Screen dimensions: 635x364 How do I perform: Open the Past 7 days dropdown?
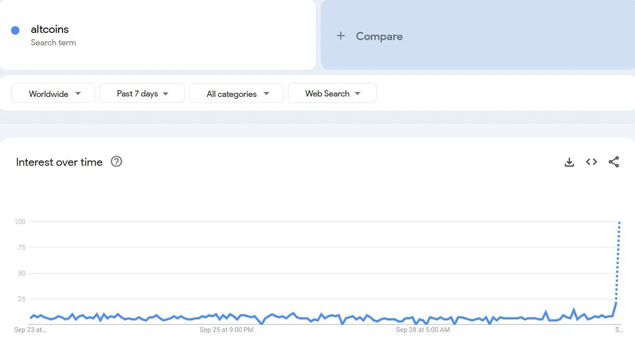pos(142,93)
